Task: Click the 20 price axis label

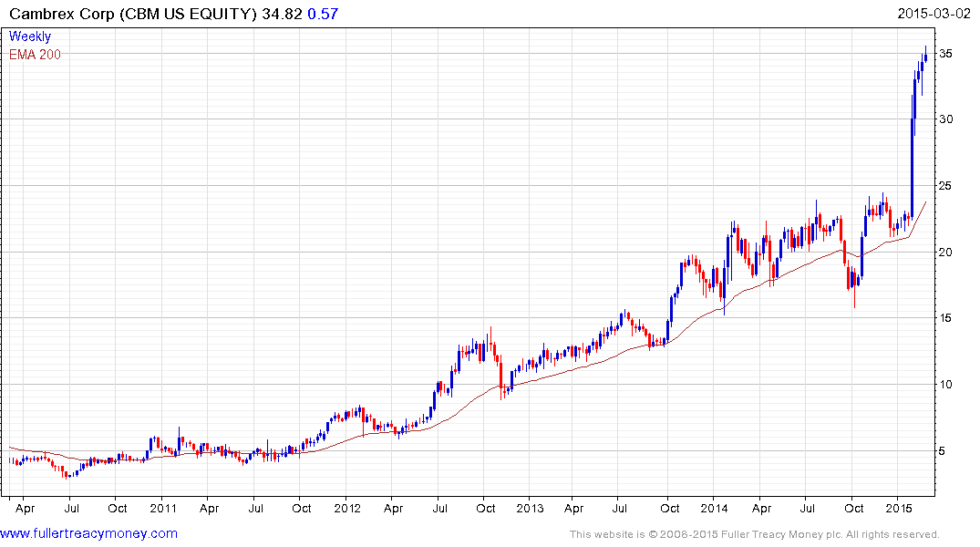Action: pyautogui.click(x=945, y=252)
